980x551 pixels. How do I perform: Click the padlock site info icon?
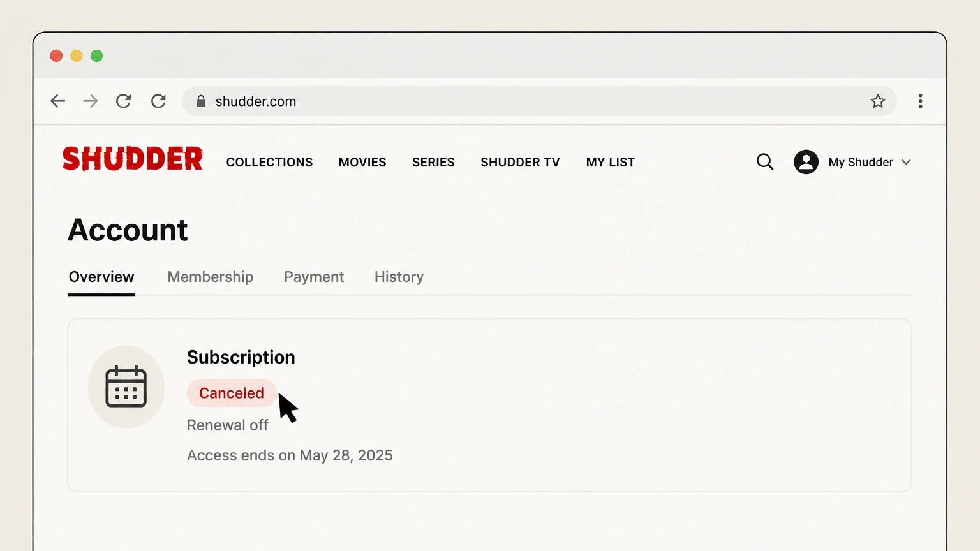[201, 101]
